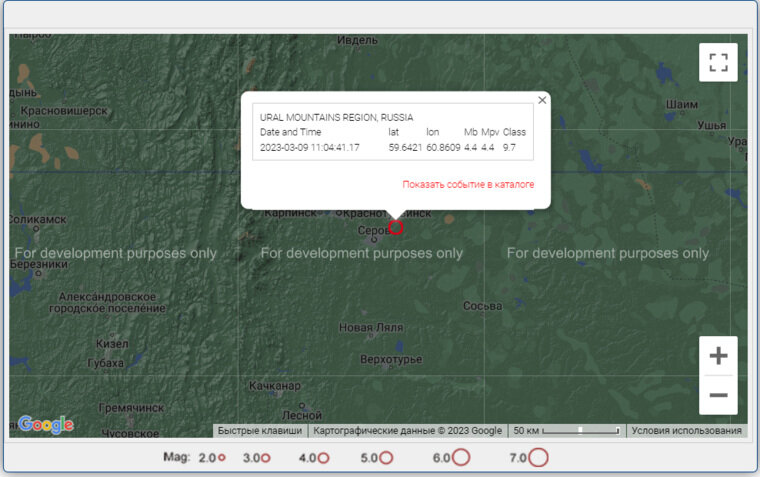Click the 50 км map scale control

point(566,430)
